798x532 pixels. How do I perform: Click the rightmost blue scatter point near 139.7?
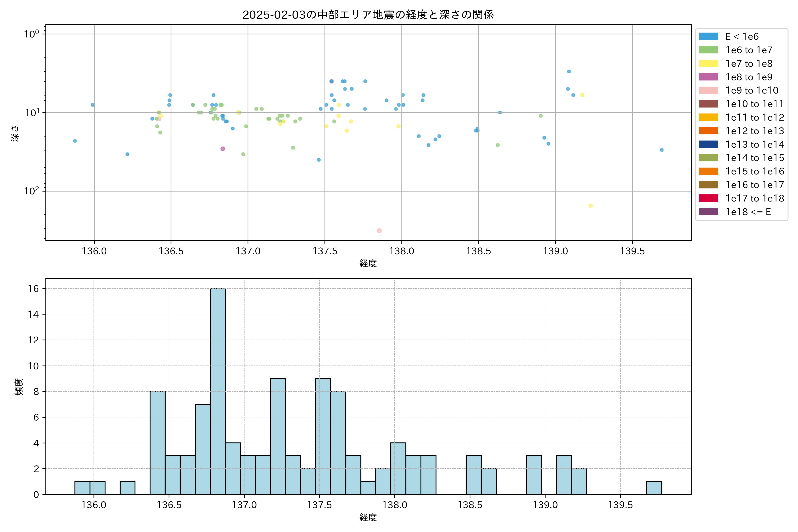pos(662,150)
